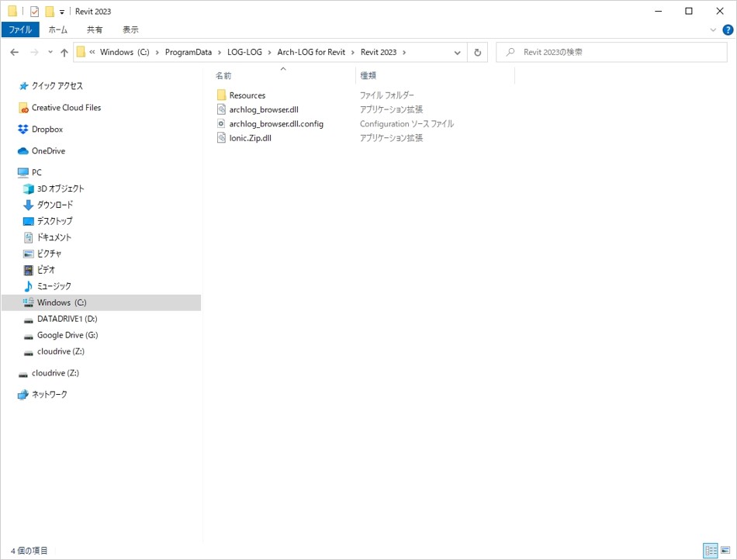Open the chevron after ProgramData breadcrumb
Viewport: 737px width, 560px height.
click(219, 52)
